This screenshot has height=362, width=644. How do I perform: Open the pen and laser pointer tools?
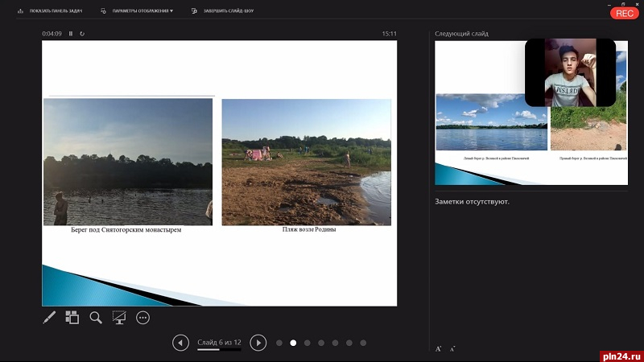click(x=49, y=318)
